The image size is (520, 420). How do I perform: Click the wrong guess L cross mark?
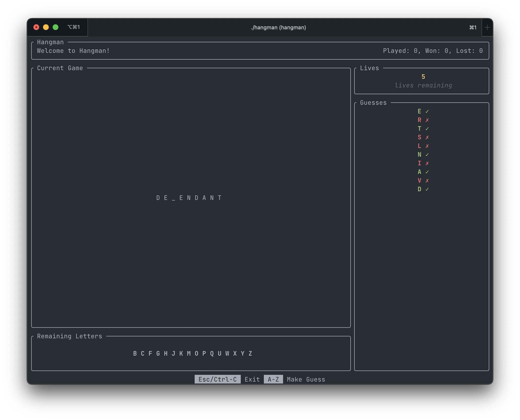coord(427,146)
